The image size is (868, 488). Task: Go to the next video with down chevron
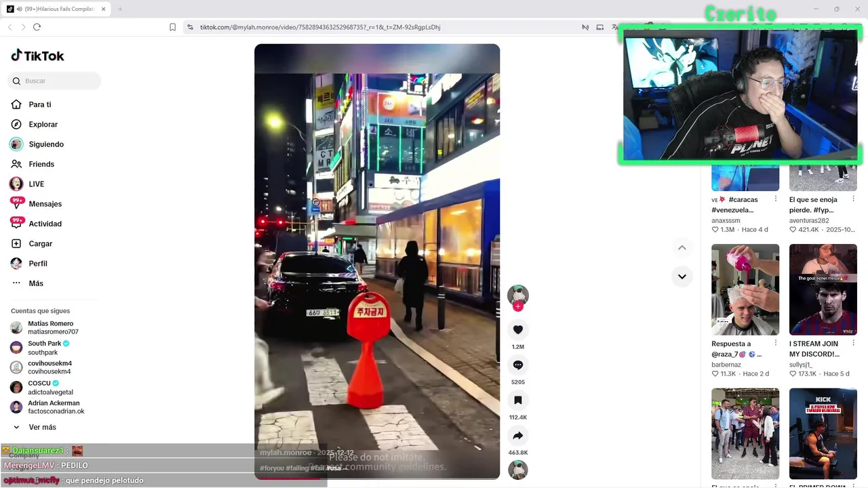coord(682,277)
